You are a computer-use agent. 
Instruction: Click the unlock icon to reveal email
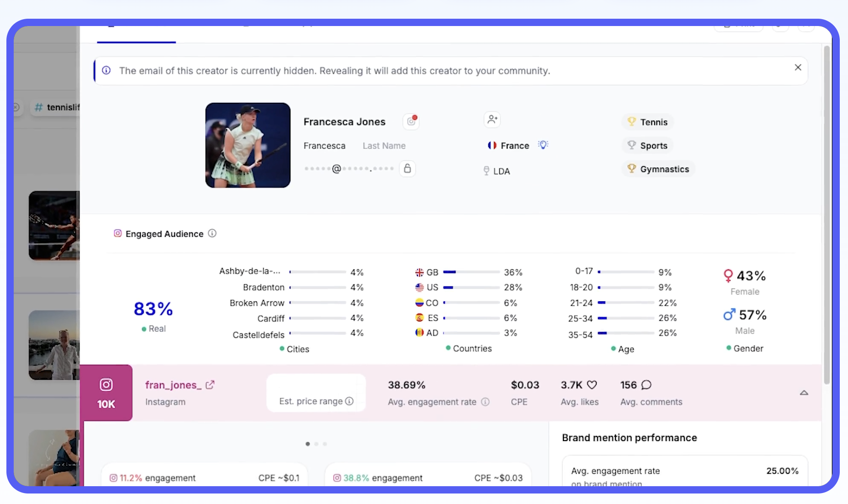[x=407, y=168]
